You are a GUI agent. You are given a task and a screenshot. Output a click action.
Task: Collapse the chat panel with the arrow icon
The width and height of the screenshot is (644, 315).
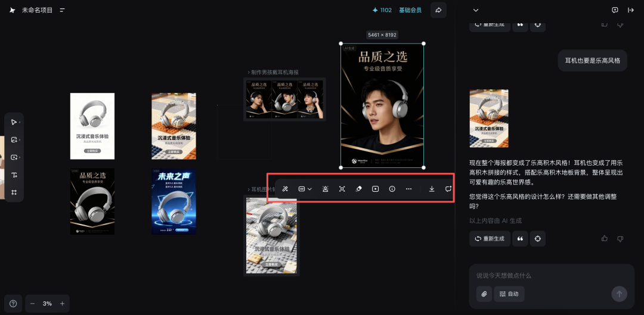tap(631, 10)
